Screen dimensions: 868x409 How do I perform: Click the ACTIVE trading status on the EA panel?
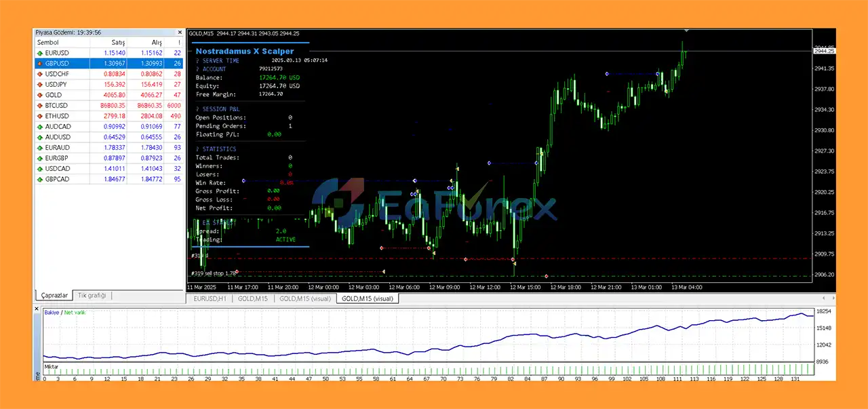point(285,239)
